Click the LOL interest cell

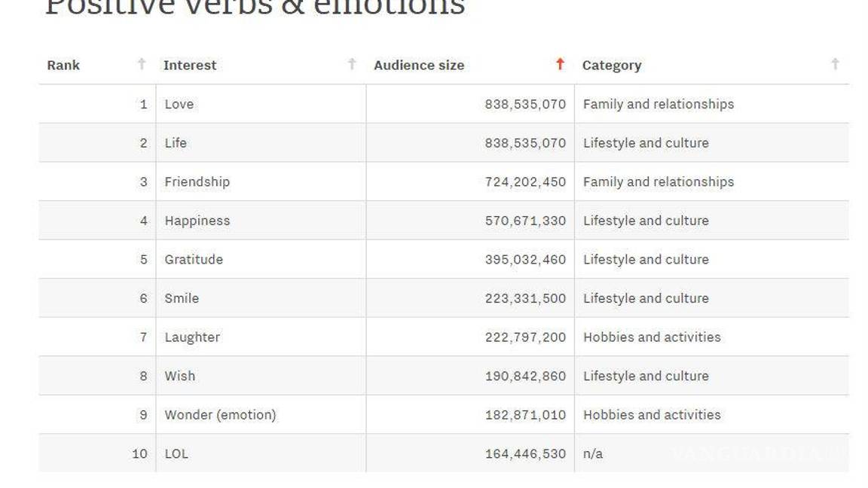point(176,453)
